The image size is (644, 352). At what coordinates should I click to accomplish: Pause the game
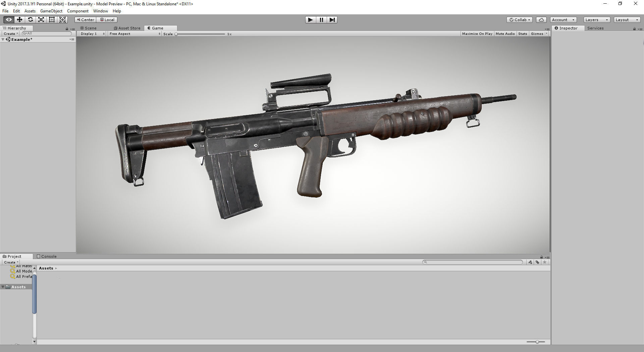(321, 20)
